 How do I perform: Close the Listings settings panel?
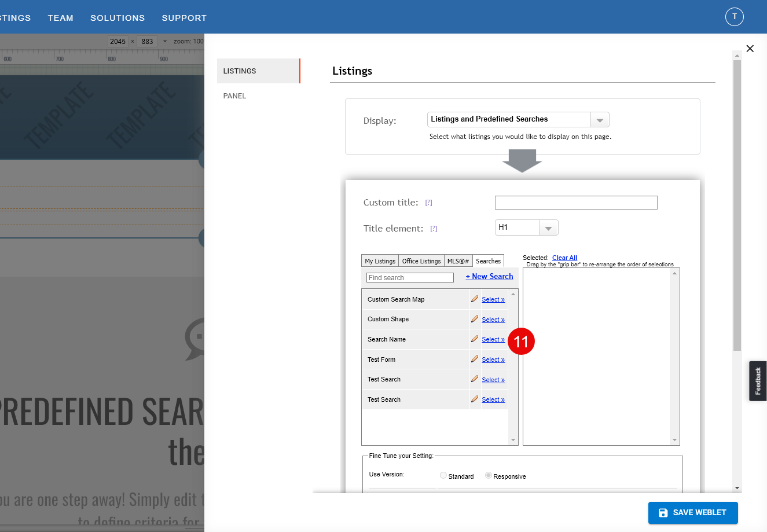[750, 49]
